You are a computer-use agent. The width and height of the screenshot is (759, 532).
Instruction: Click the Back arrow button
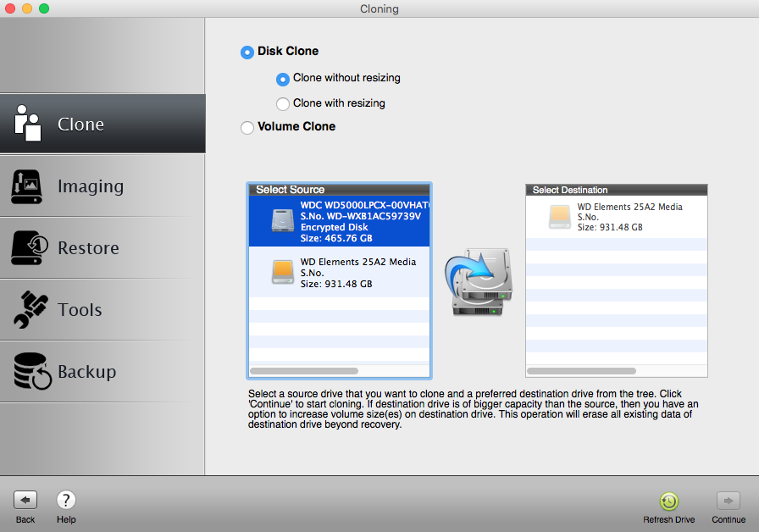25,500
